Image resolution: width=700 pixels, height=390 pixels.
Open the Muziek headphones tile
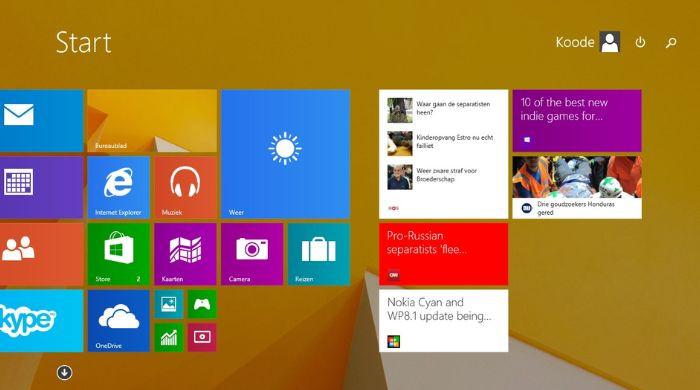[185, 187]
